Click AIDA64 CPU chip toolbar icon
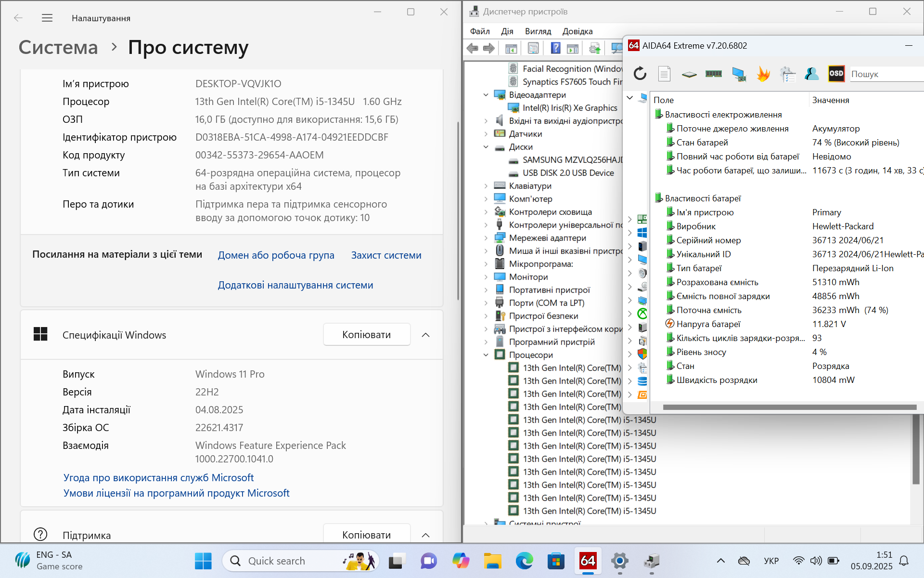Viewport: 924px width, 578px height. click(689, 74)
